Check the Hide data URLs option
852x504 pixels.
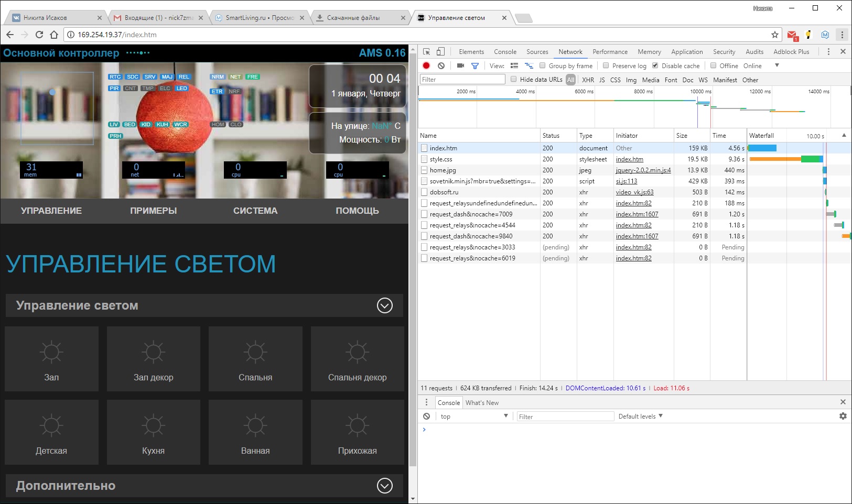(514, 79)
